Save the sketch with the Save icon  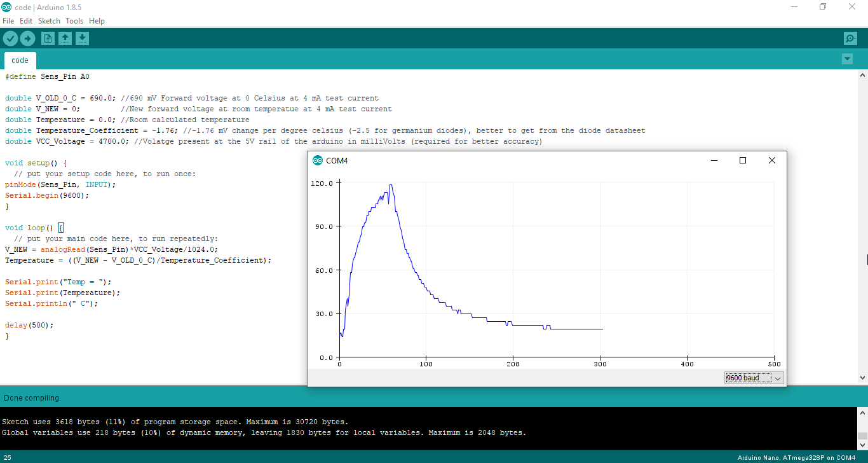(x=82, y=39)
